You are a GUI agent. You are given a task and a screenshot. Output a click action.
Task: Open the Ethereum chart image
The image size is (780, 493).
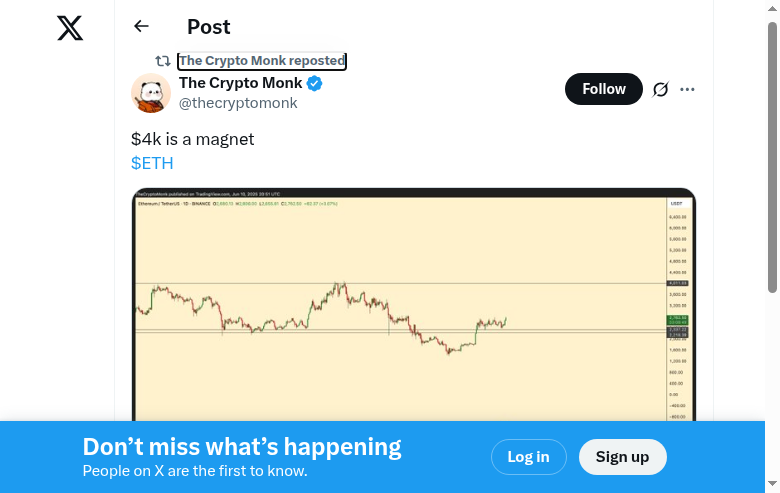(414, 305)
